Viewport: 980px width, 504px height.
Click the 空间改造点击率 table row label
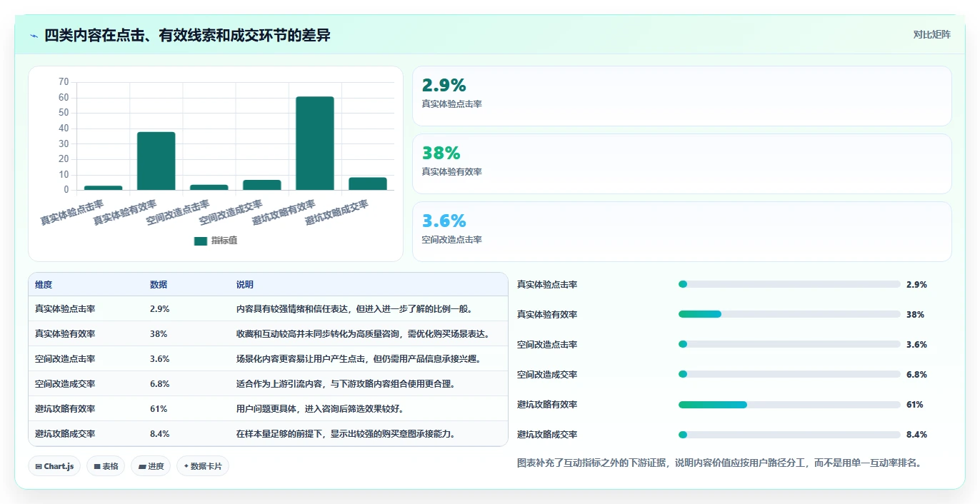click(65, 359)
